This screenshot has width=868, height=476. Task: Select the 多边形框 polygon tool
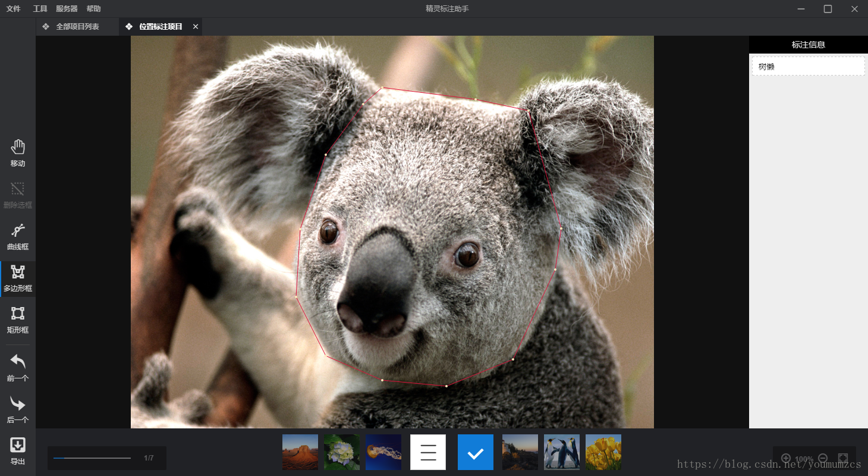(18, 278)
